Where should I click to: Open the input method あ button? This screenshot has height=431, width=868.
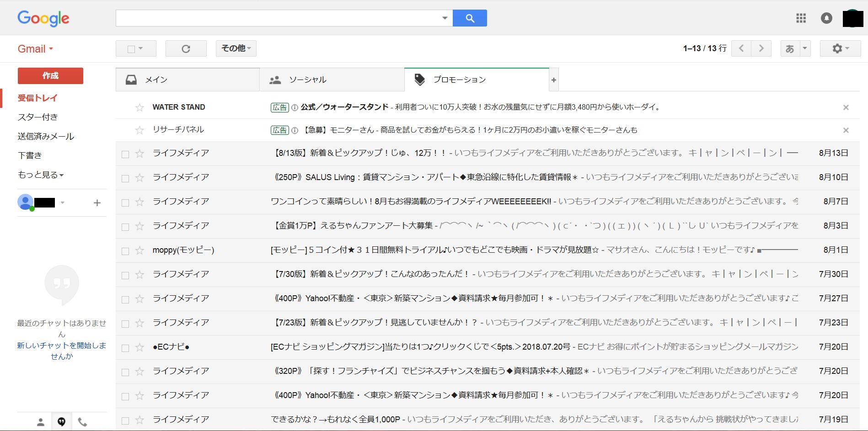coord(790,48)
